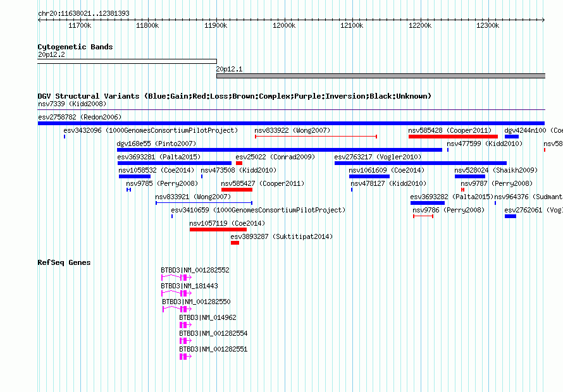Click the esv3410659 variant label
Image resolution: width=563 pixels, height=392 pixels.
[258, 210]
